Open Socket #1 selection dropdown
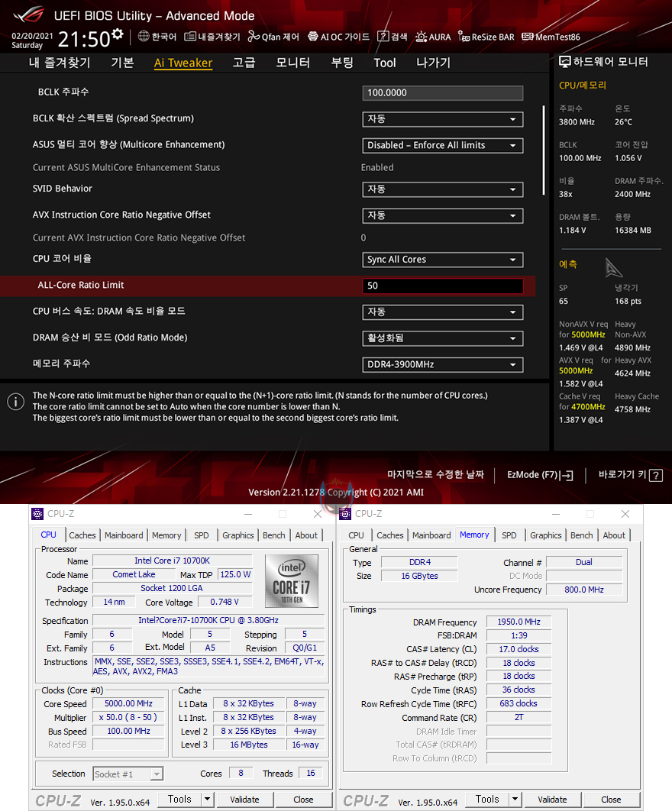 click(x=128, y=774)
